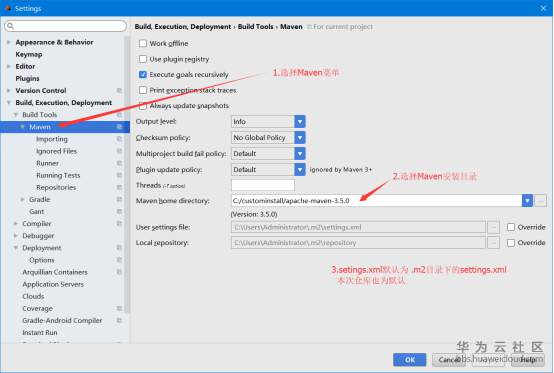Click project-level icon beside Maven
Image resolution: width=554 pixels, height=373 pixels.
(x=119, y=127)
